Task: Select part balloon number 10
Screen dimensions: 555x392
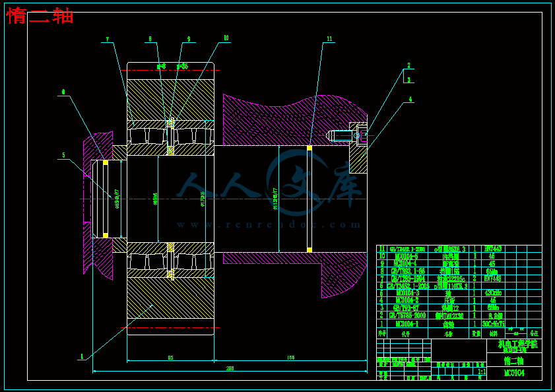Action: click(226, 38)
